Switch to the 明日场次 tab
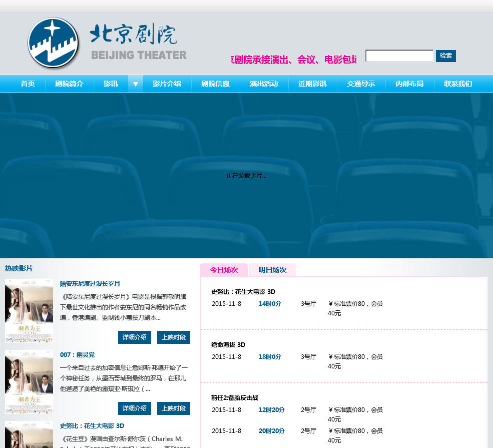493x448 pixels. coord(273,270)
